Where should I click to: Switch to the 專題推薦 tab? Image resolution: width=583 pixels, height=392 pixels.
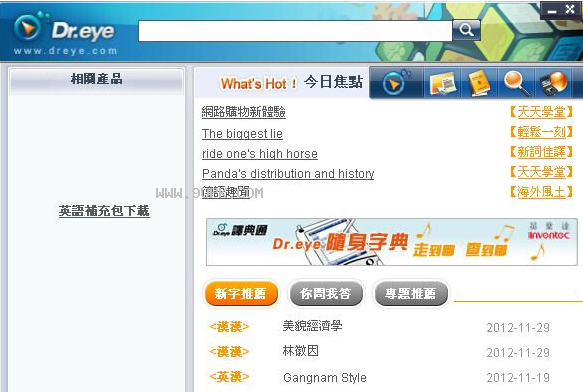click(410, 293)
